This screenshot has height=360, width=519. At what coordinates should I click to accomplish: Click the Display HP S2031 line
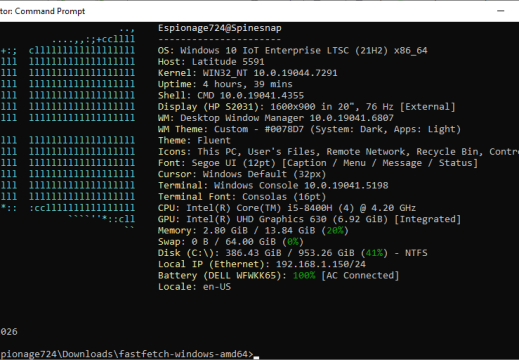(x=306, y=107)
